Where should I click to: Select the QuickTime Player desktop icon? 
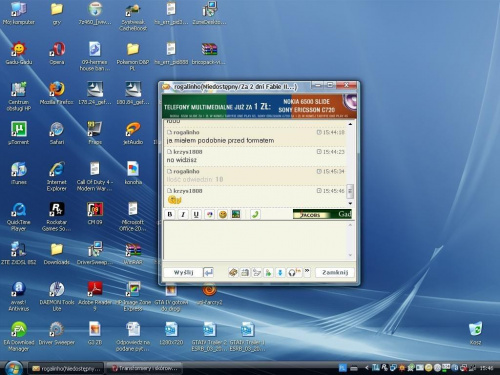click(19, 217)
